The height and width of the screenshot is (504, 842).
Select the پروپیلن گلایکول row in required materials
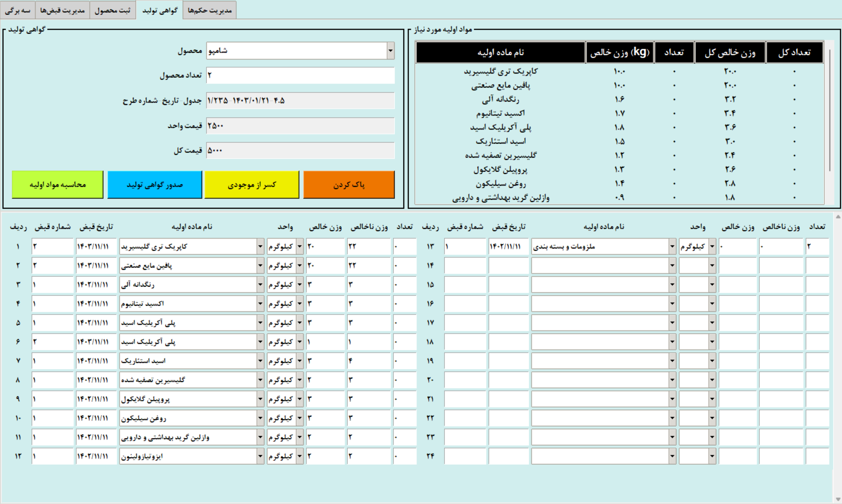619,169
